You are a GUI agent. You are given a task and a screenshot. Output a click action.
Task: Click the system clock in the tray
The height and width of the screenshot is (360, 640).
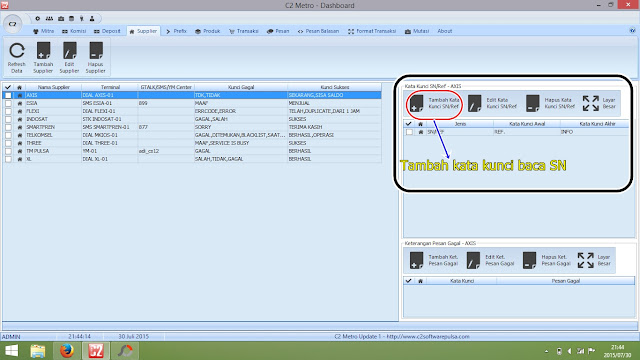[618, 351]
